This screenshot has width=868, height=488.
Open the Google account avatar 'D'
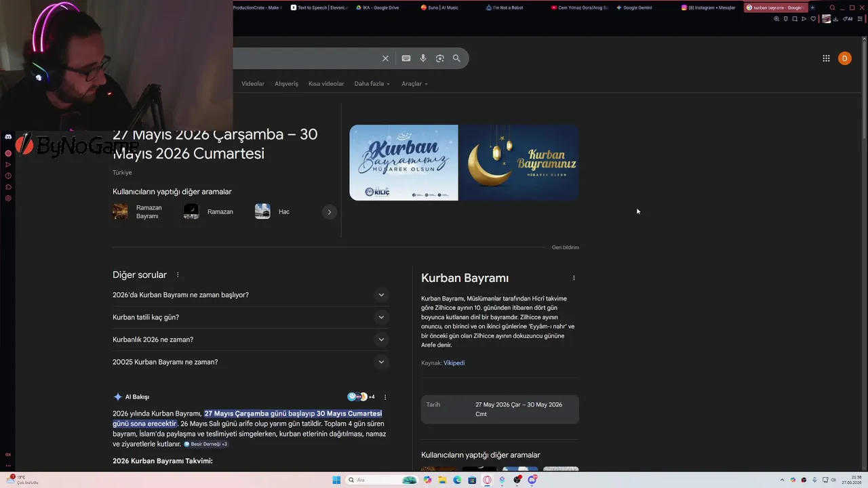click(x=844, y=58)
